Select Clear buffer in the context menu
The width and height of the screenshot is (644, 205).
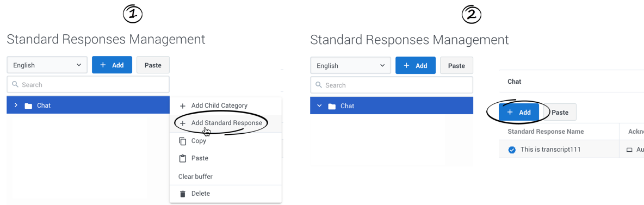[195, 177]
